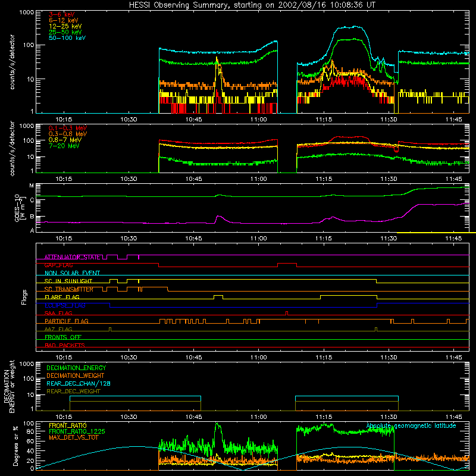The image size is (476, 476).
Task: Select the DECIMATION_ENERGY legend label
Action: pos(76,368)
